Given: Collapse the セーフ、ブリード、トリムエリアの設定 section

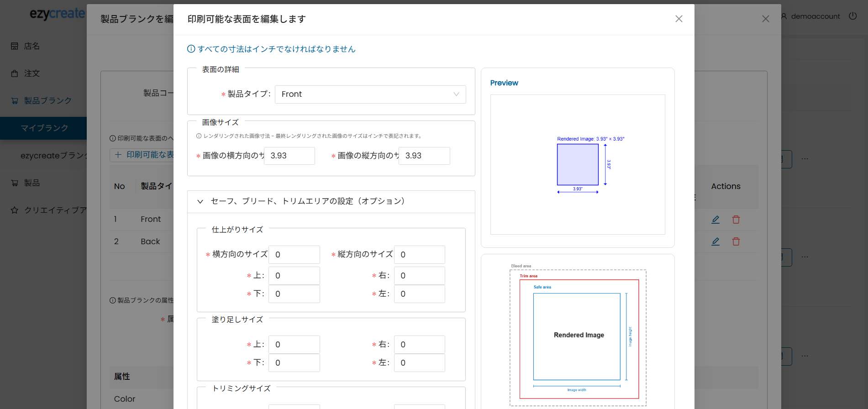Looking at the screenshot, I should pos(200,201).
